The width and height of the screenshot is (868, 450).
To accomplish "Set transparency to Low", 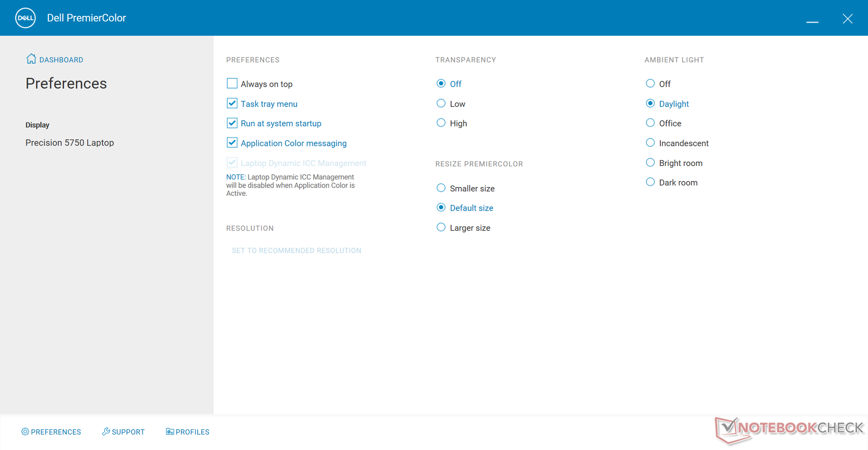I will (441, 104).
